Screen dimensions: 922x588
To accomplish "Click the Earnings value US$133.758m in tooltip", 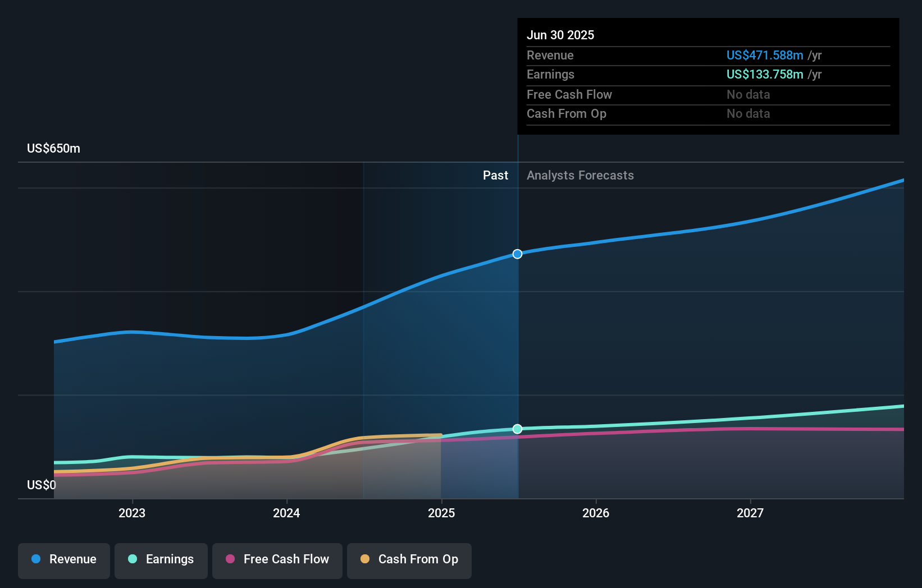I will click(764, 74).
